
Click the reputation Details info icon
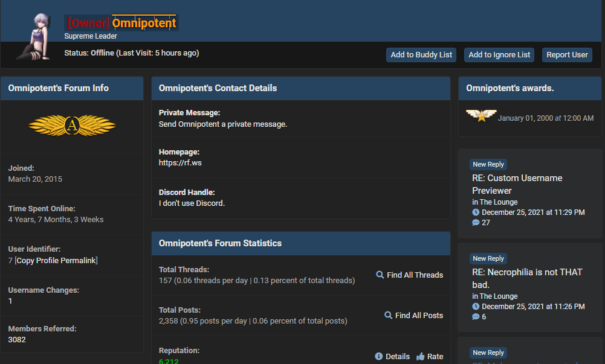[x=379, y=356]
